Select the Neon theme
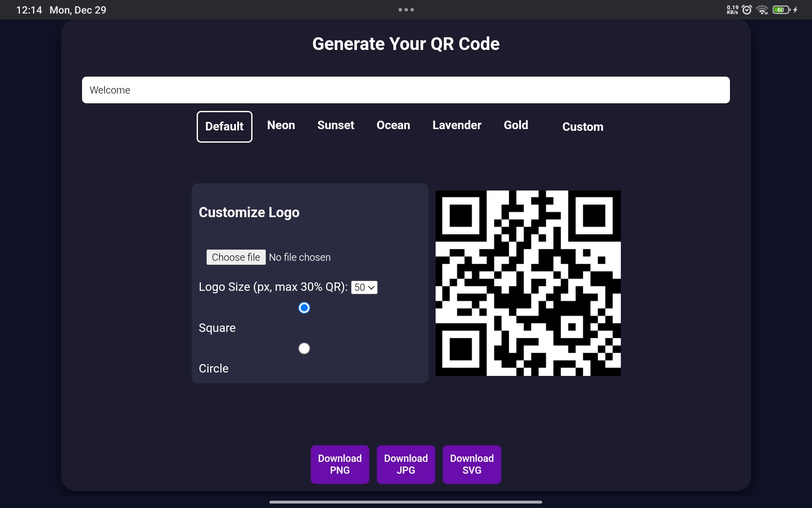812x508 pixels. point(281,125)
